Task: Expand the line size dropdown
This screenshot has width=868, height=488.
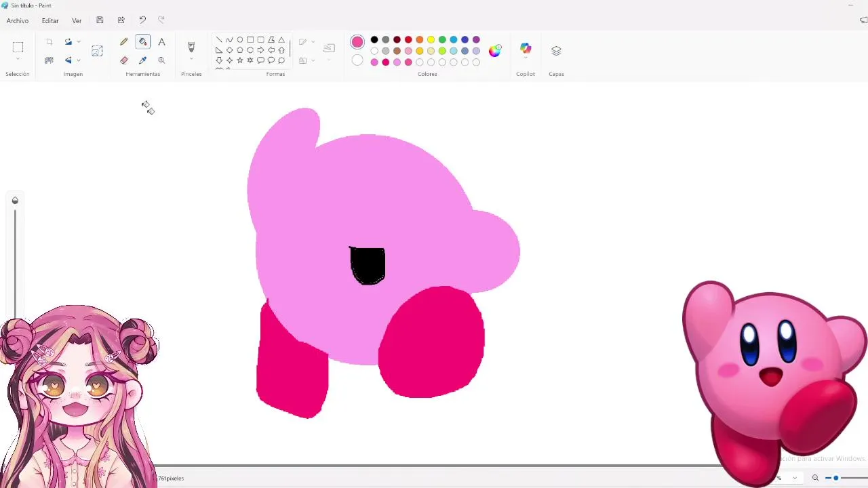Action: click(329, 60)
